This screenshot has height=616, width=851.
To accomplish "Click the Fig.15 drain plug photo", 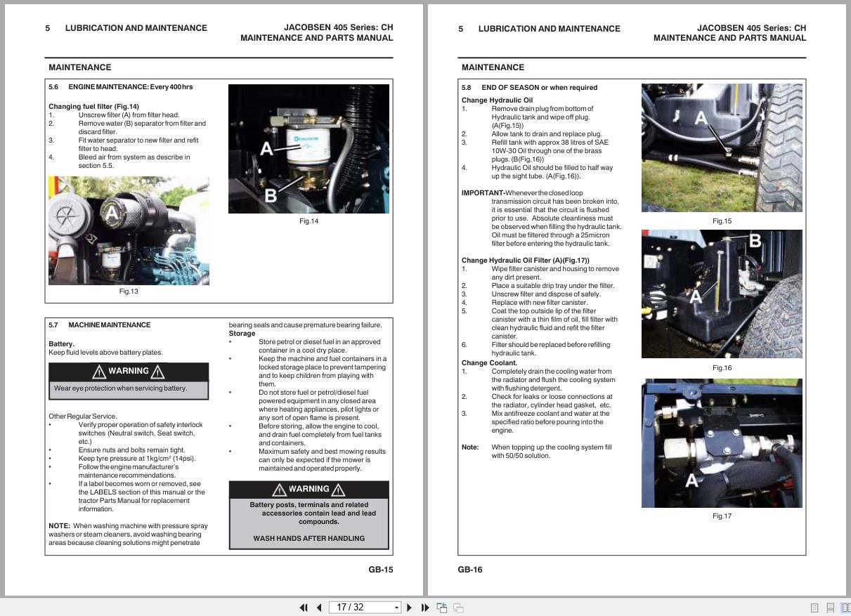I will [x=722, y=148].
